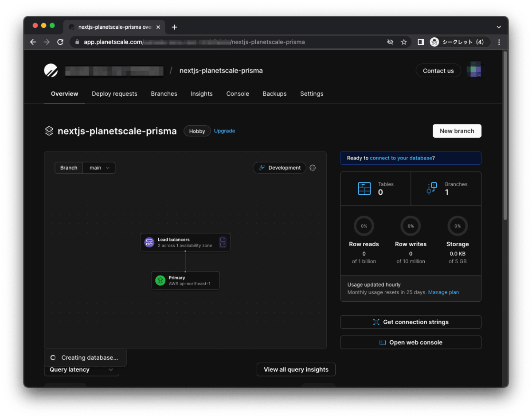Click Get connection strings button
This screenshot has height=419, width=532.
411,322
